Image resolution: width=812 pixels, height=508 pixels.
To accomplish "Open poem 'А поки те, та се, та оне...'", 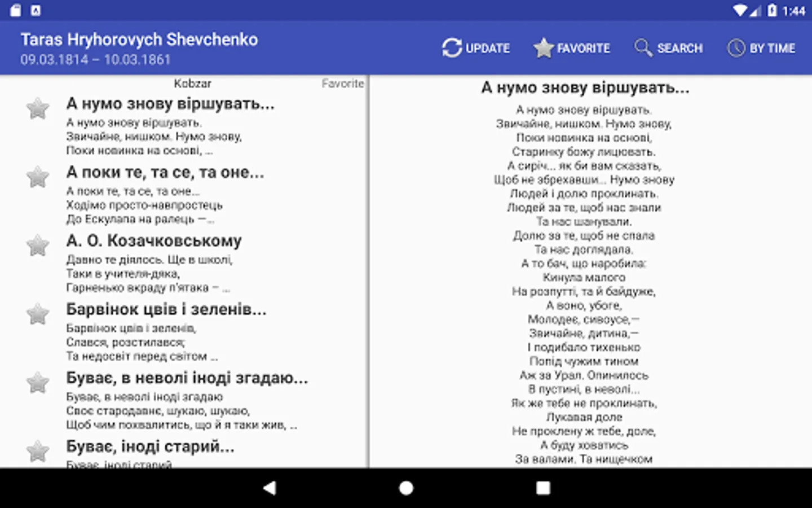I will pos(165,172).
